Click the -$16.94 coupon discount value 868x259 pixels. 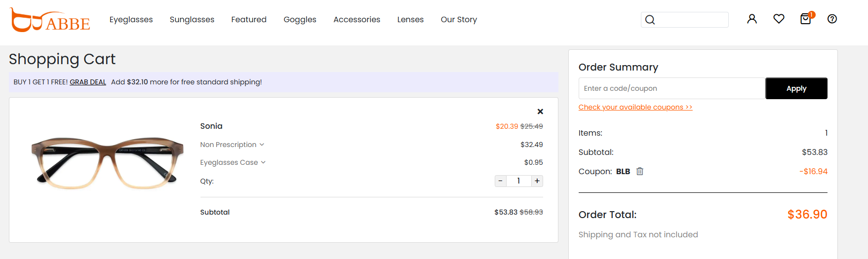coord(813,171)
